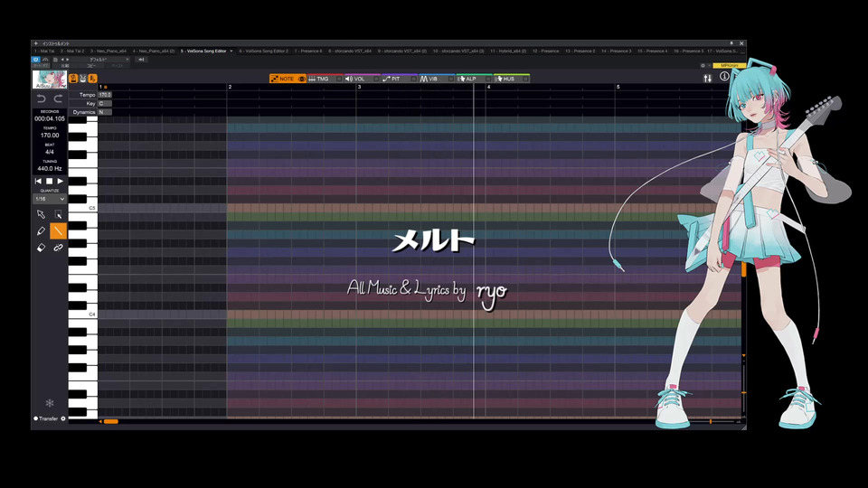
Task: Click the preset list icon
Action: point(55,60)
